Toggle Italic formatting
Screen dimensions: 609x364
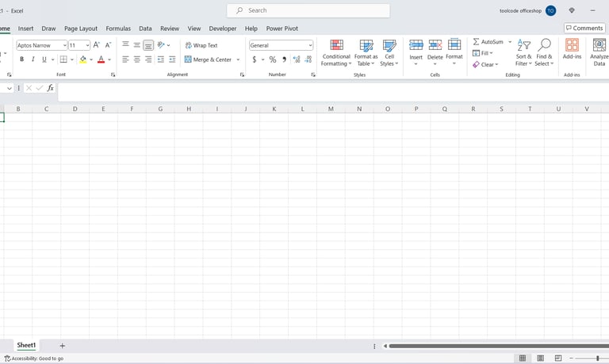(33, 59)
